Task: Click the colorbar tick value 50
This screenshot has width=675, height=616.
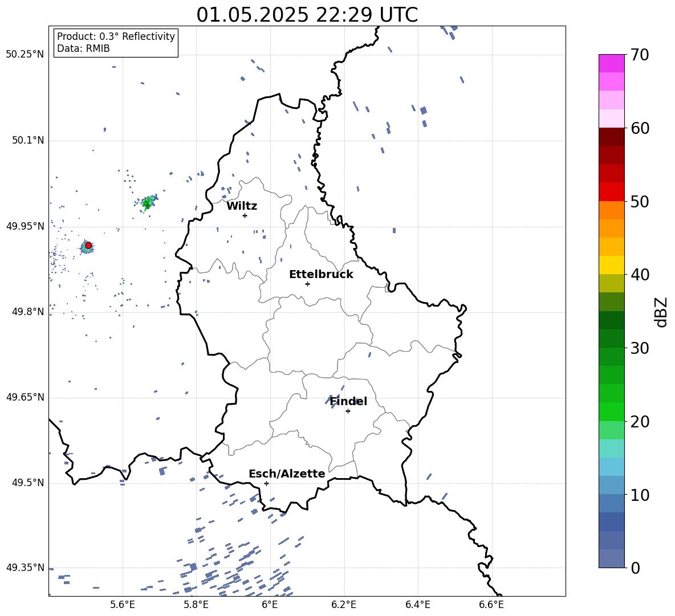Action: tap(640, 202)
